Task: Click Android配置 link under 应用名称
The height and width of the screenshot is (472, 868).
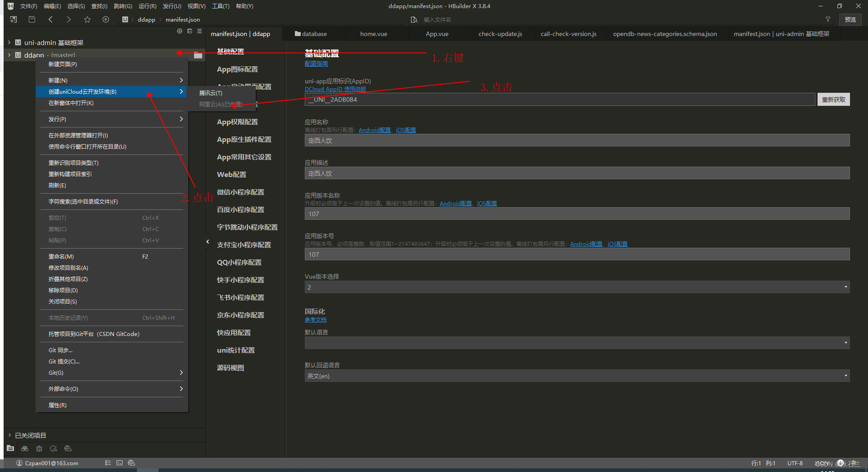Action: coord(375,130)
